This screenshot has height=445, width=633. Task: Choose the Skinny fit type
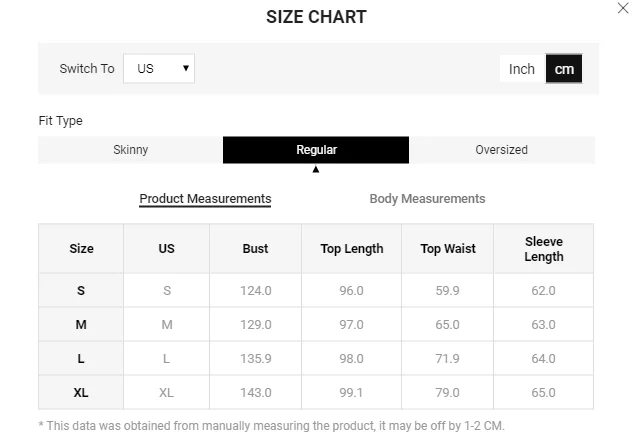click(x=130, y=150)
